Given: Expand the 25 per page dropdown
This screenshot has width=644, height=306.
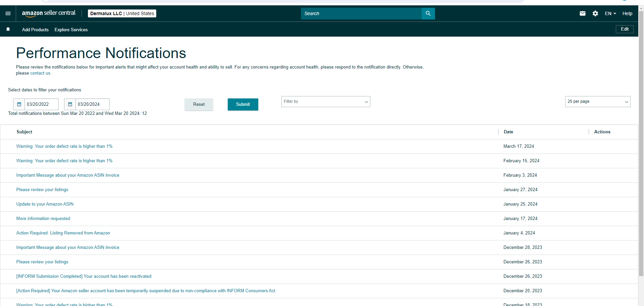Looking at the screenshot, I should (598, 102).
